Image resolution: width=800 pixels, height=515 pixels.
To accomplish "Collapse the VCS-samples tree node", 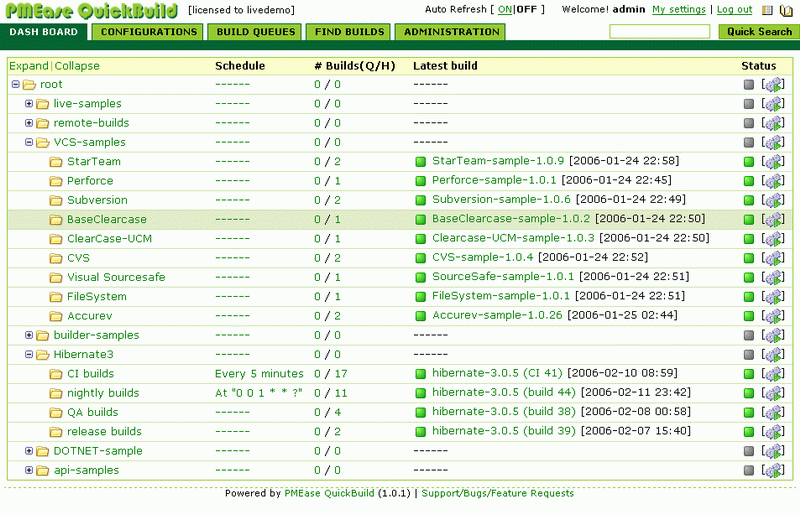I will pyautogui.click(x=29, y=143).
